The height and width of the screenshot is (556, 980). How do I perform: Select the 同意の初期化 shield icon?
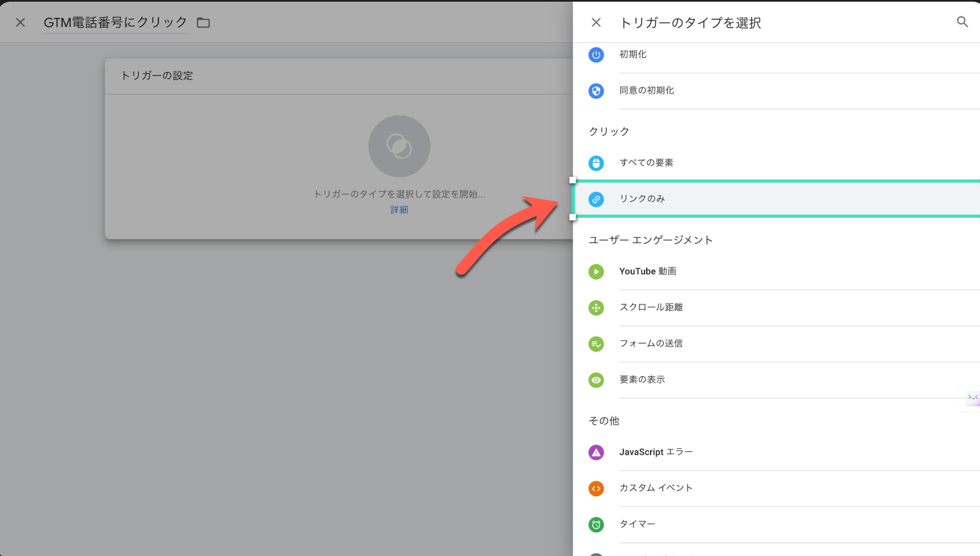click(596, 91)
